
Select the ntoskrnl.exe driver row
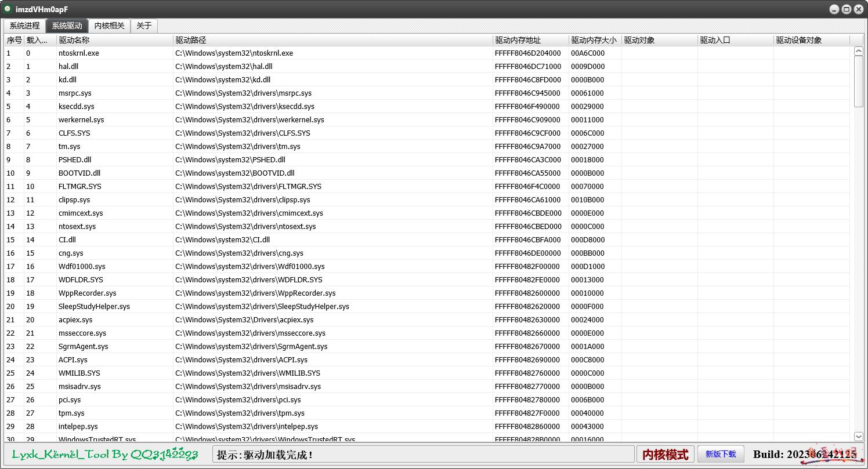pyautogui.click(x=79, y=53)
